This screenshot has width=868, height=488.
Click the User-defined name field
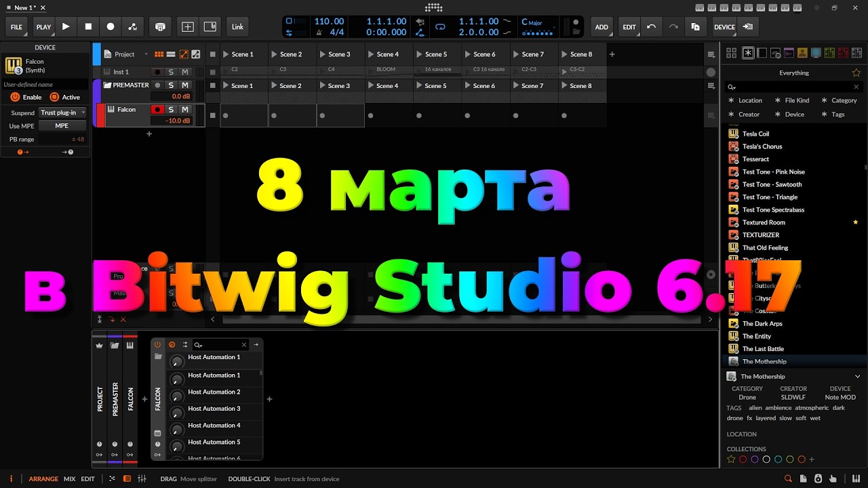[x=45, y=85]
